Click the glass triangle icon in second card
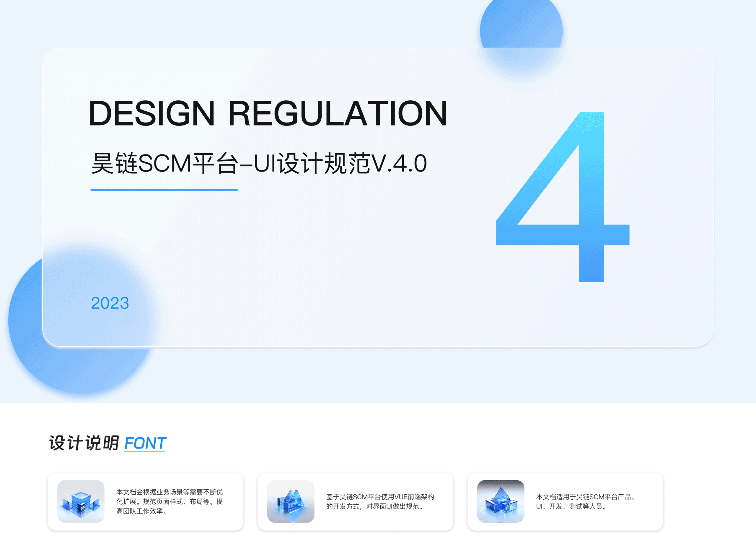The width and height of the screenshot is (756, 559). point(290,501)
